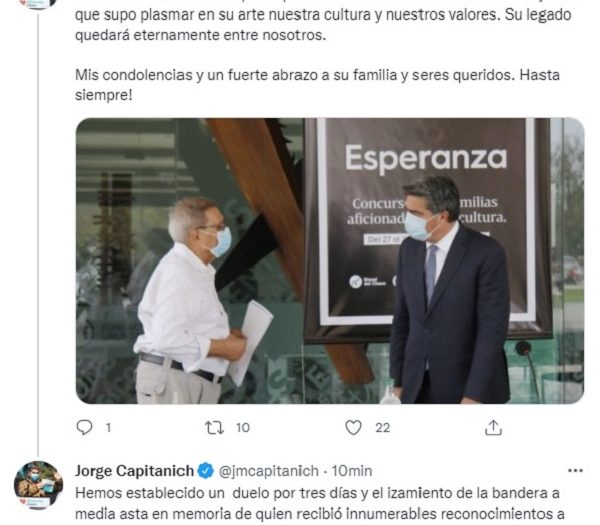This screenshot has width=600, height=525.
Task: Click the blue verified badge
Action: click(x=206, y=471)
